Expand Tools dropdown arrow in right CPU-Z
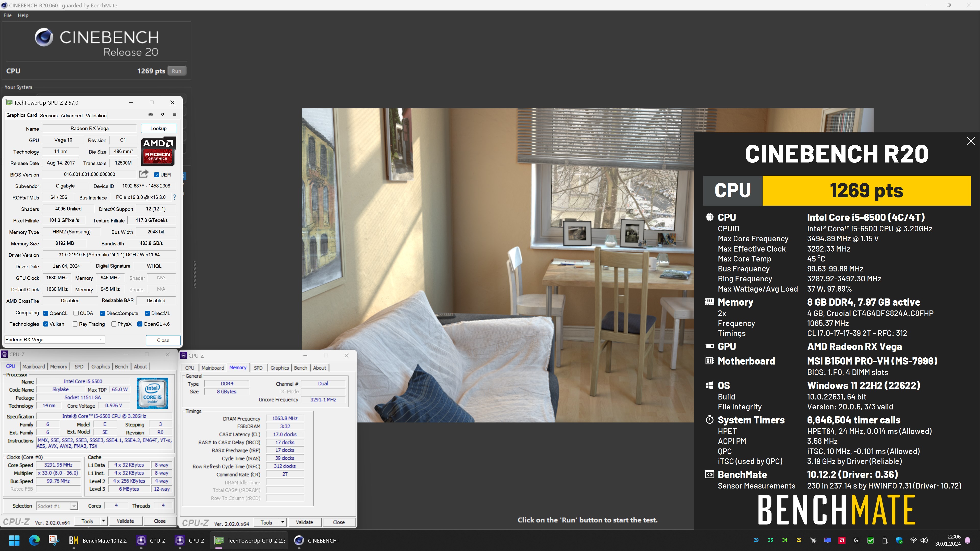The height and width of the screenshot is (551, 980). pyautogui.click(x=282, y=522)
